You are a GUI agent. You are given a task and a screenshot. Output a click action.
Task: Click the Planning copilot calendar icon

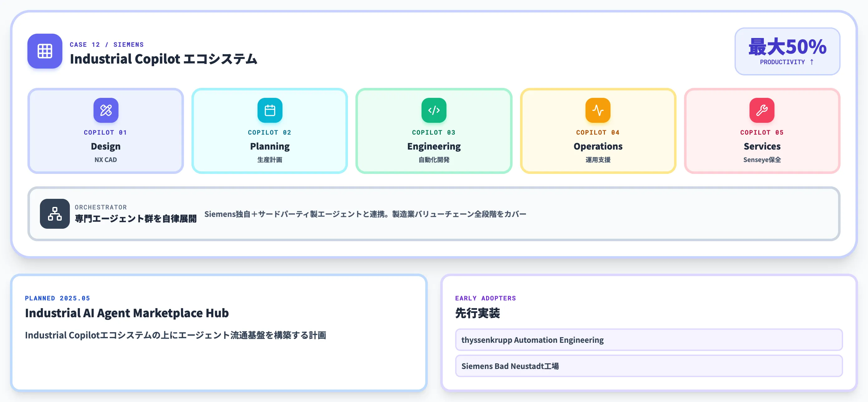coord(270,110)
